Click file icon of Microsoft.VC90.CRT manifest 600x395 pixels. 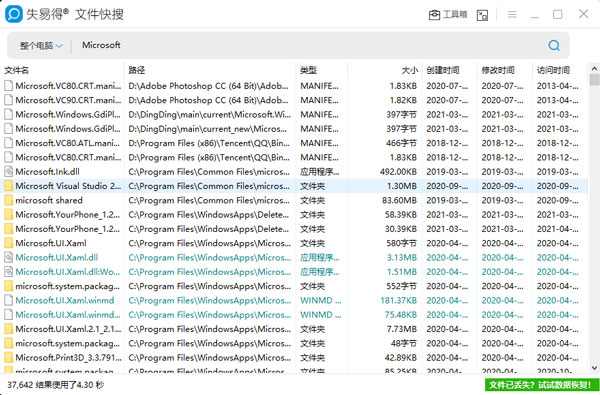[x=8, y=100]
